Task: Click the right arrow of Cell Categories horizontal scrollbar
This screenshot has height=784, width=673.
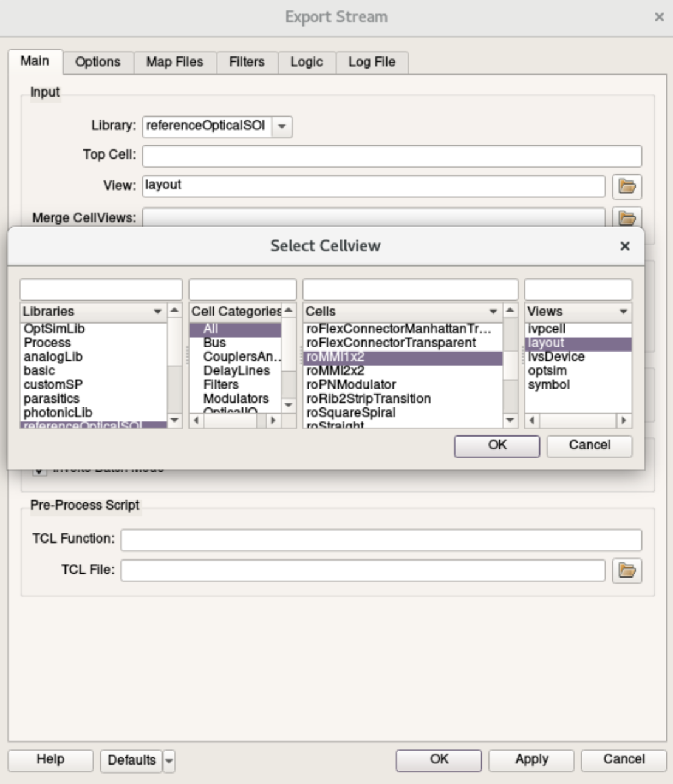Action: click(273, 420)
